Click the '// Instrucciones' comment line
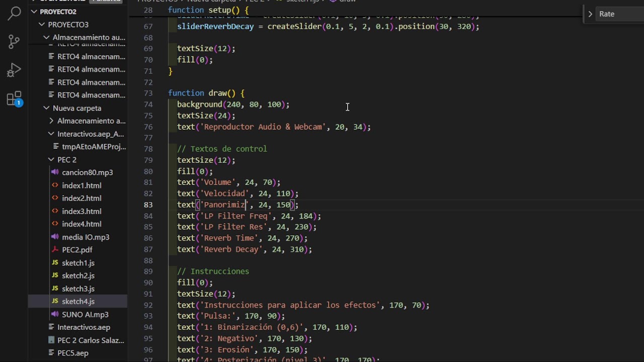The width and height of the screenshot is (644, 362). [x=213, y=271]
